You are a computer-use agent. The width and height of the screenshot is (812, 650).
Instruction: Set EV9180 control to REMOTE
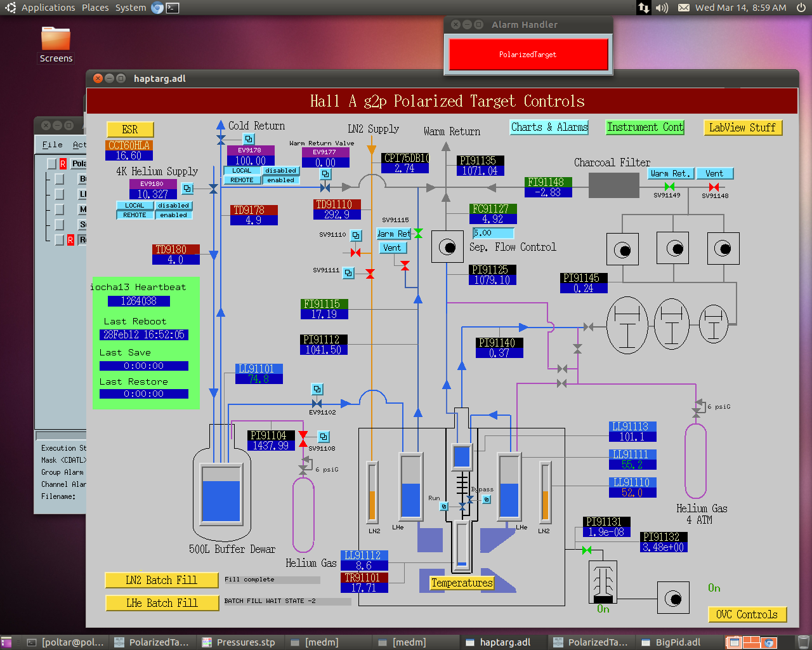(134, 215)
